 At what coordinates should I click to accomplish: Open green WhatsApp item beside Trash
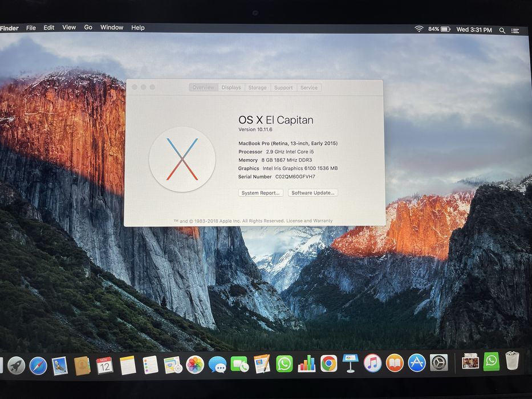coord(492,361)
